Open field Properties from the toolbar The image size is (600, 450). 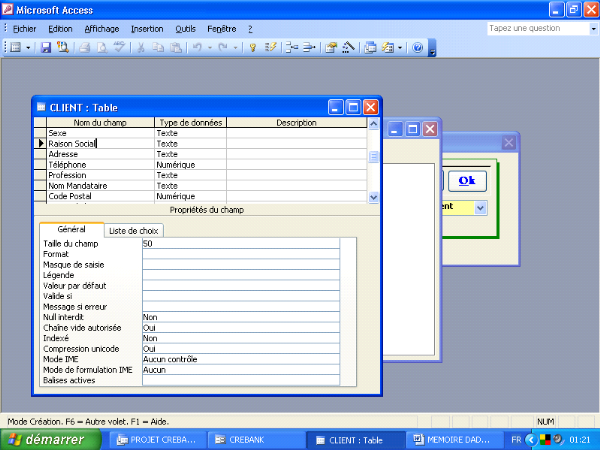pos(331,47)
